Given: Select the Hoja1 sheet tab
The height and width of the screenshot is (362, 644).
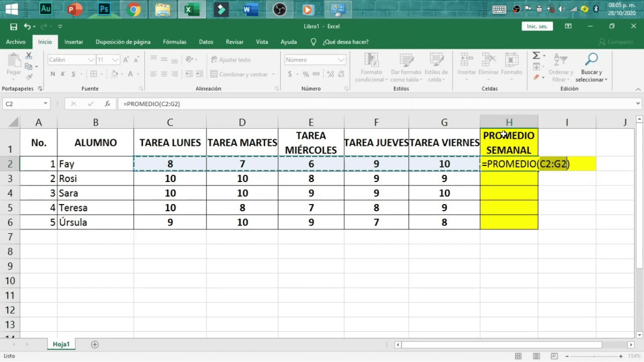Looking at the screenshot, I should (x=61, y=344).
